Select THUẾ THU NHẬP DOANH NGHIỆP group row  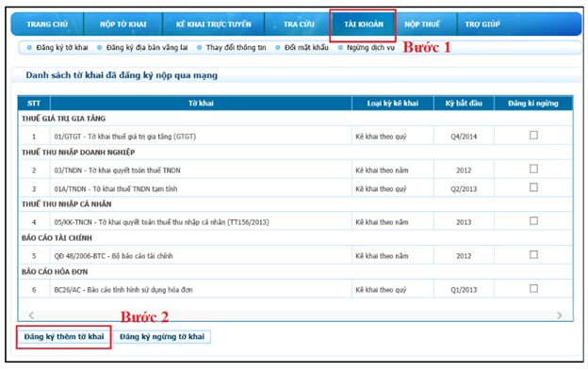coord(295,153)
